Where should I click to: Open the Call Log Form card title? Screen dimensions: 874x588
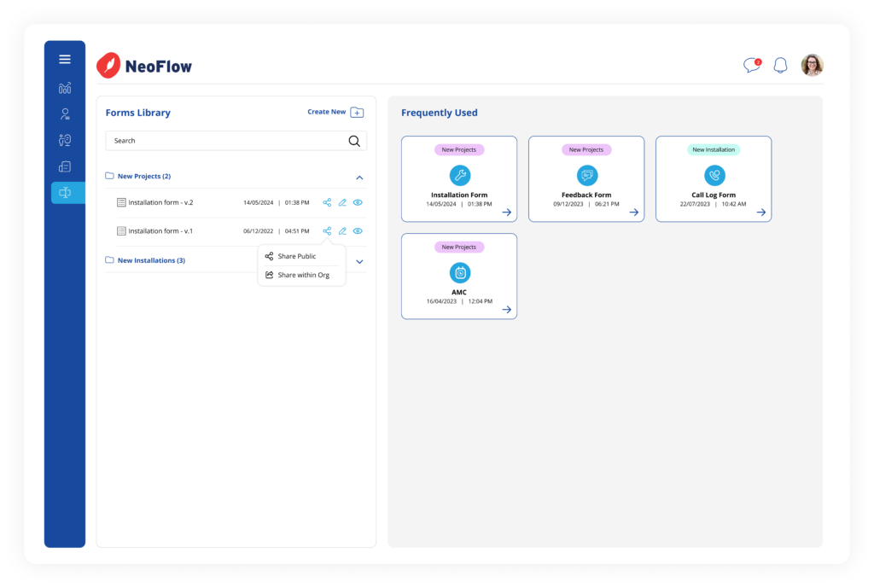click(x=714, y=195)
